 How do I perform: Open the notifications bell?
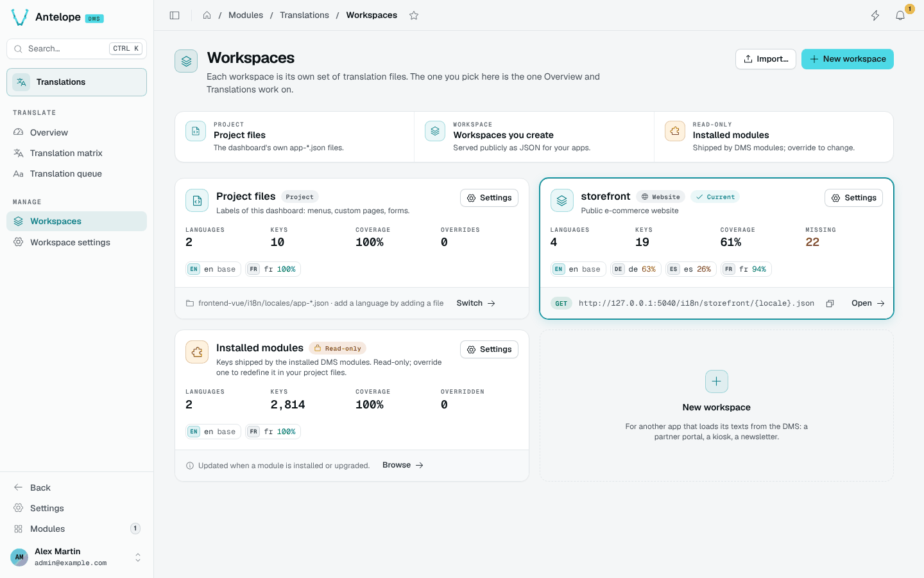coord(900,15)
